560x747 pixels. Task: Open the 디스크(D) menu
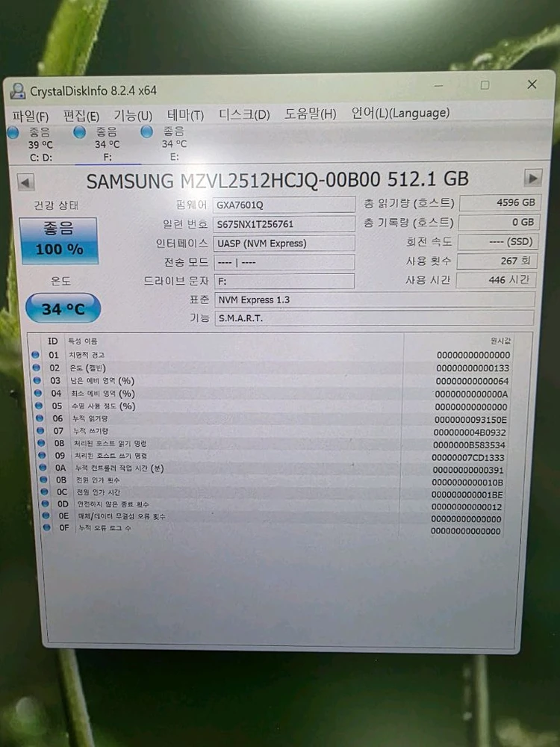pyautogui.click(x=244, y=114)
